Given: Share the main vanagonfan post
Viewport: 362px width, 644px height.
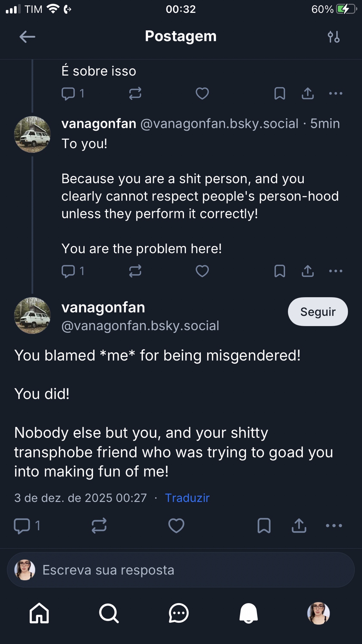Looking at the screenshot, I should pyautogui.click(x=299, y=526).
